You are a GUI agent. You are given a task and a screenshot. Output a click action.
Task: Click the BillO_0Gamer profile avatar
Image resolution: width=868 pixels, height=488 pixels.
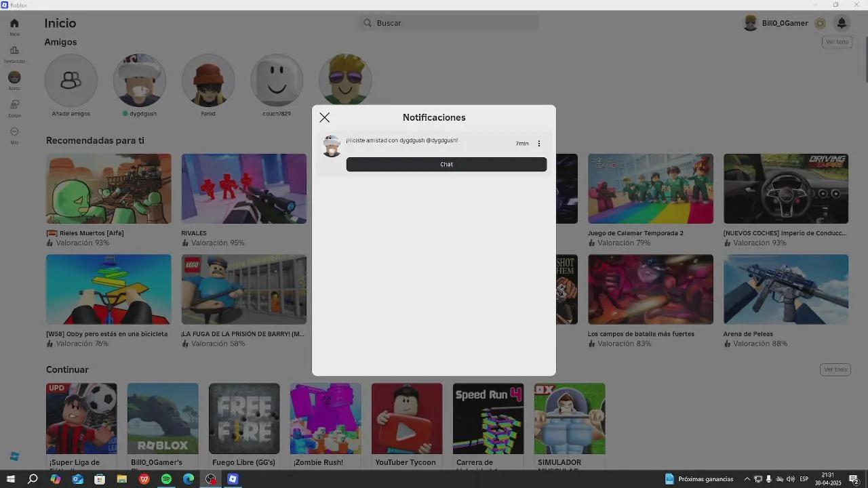pyautogui.click(x=750, y=23)
